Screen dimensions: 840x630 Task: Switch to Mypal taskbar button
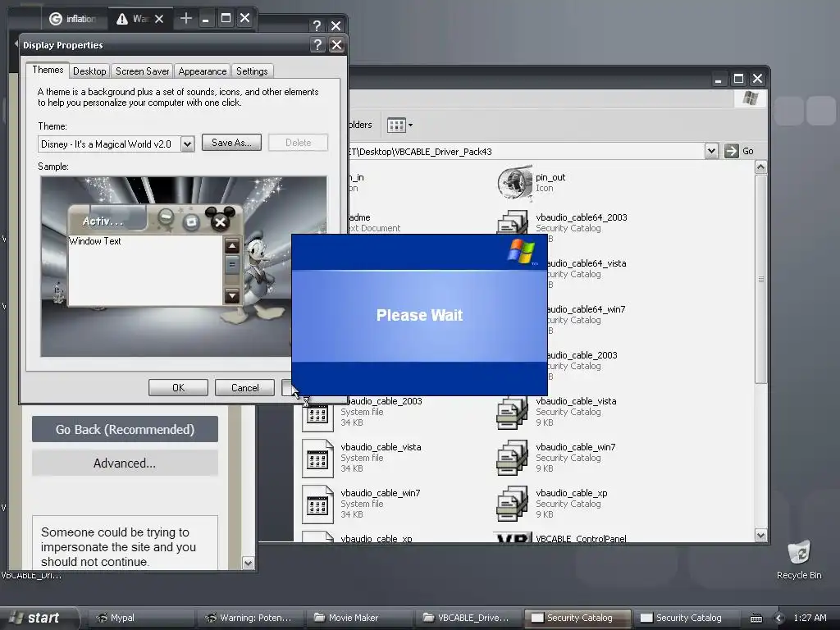pyautogui.click(x=139, y=618)
